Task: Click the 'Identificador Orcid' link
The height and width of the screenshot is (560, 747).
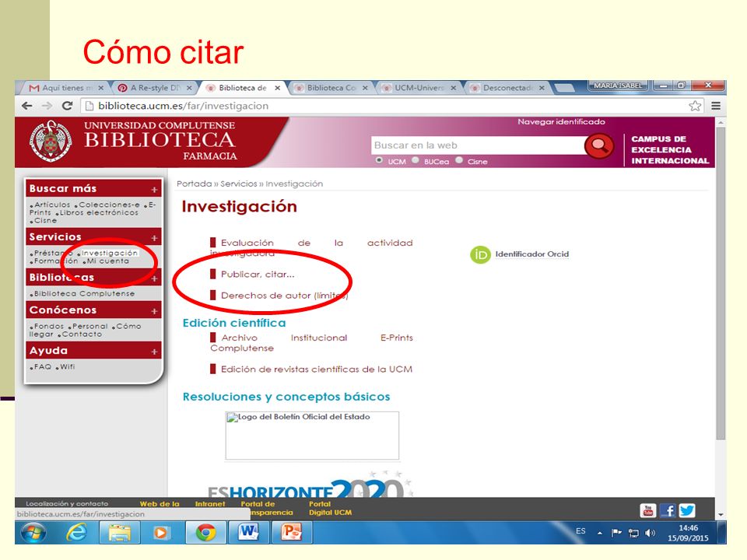Action: (x=532, y=254)
